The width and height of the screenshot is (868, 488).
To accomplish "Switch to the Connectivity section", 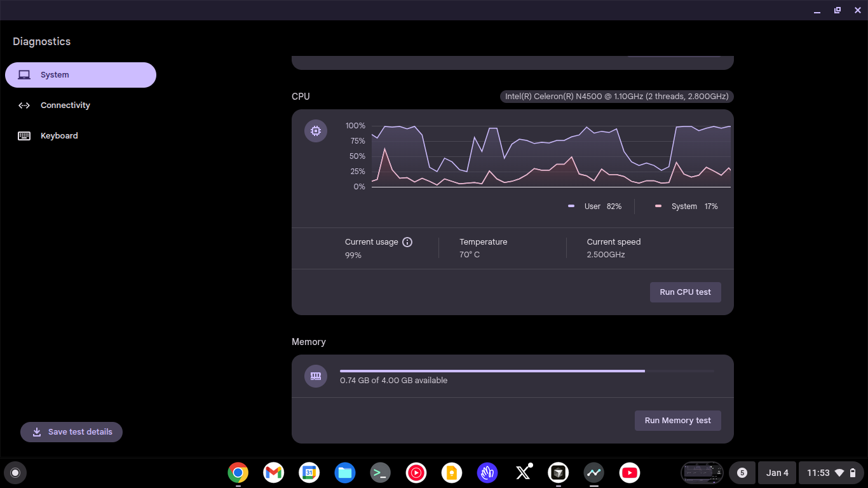I will coord(65,105).
